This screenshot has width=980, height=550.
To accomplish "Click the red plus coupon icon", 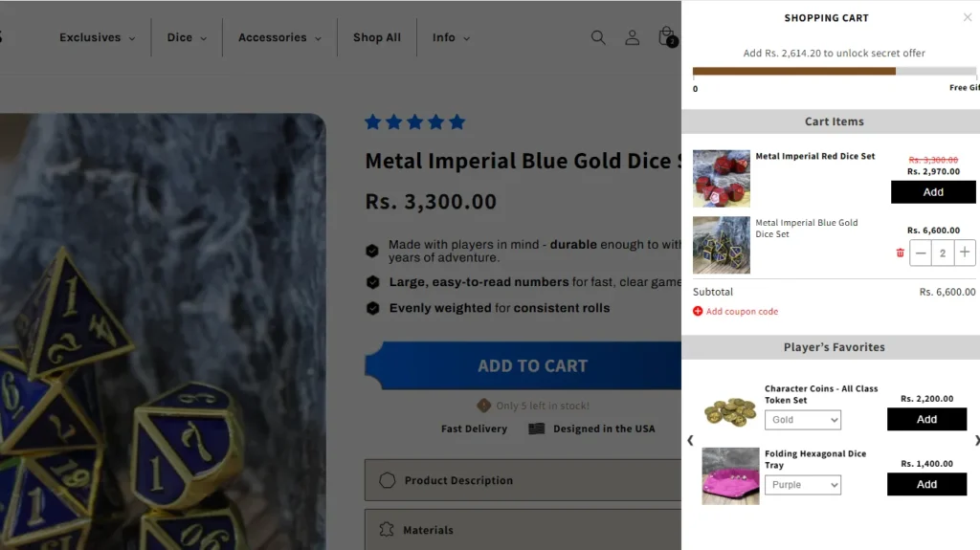I will (x=698, y=311).
